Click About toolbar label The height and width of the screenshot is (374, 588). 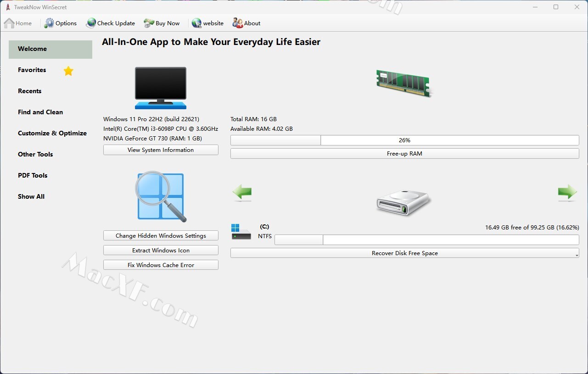click(x=252, y=23)
